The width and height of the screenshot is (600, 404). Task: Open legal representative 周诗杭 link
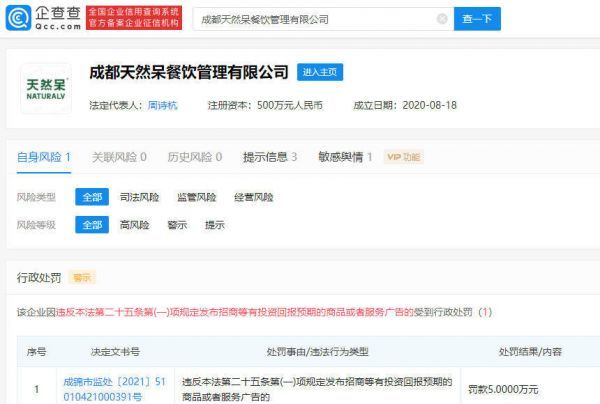point(163,105)
